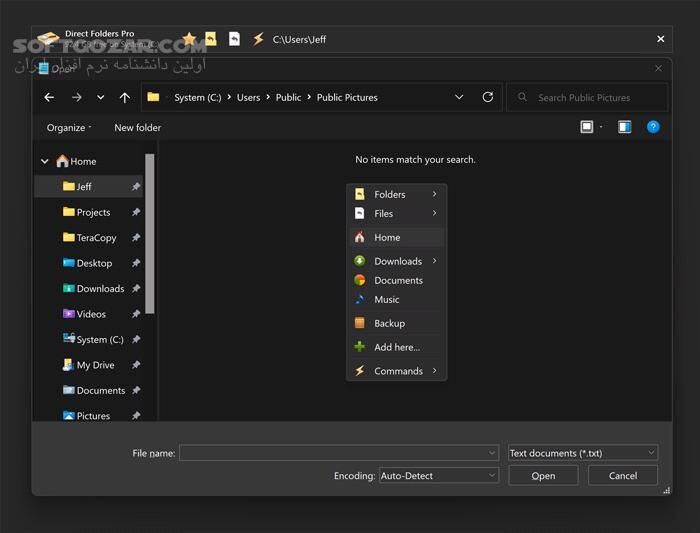
Task: Select Users in the address breadcrumb
Action: [x=248, y=97]
